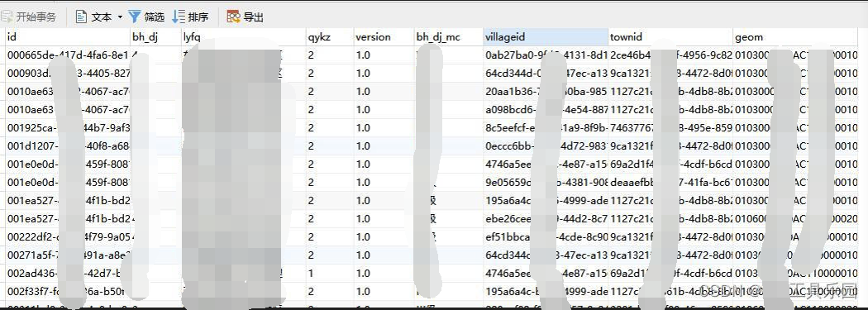Select qykz value 2 in row 001925ca

[329, 128]
